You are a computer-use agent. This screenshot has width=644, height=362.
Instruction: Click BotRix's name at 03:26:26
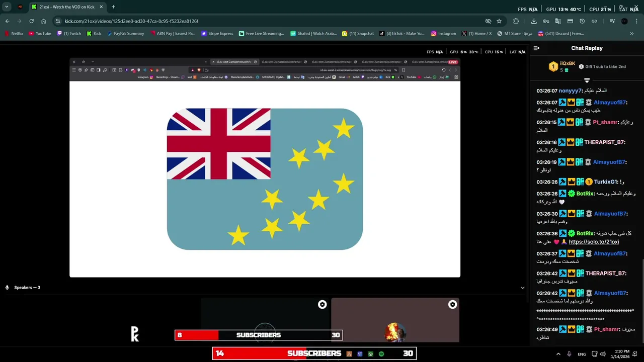coord(585,194)
